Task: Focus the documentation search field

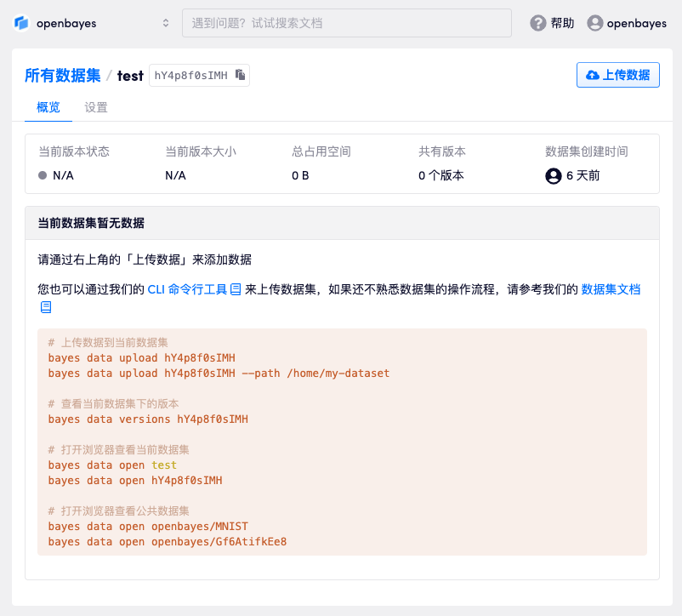Action: click(x=346, y=23)
